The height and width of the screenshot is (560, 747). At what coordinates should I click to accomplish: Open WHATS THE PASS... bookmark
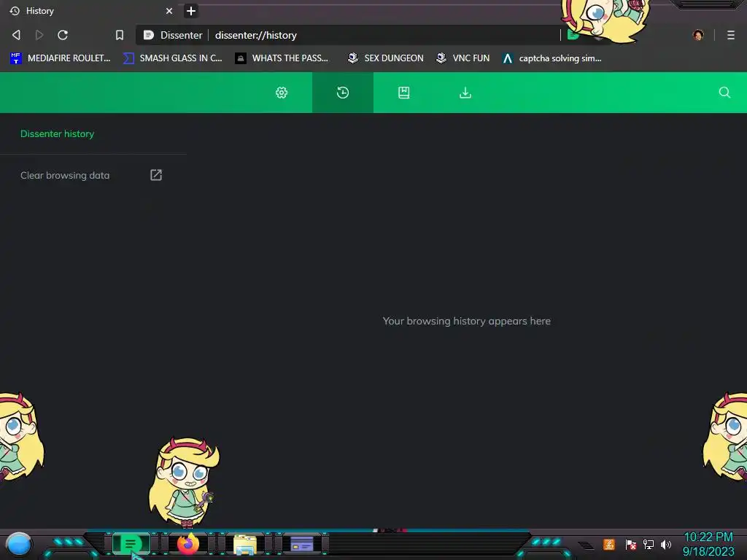pyautogui.click(x=282, y=58)
